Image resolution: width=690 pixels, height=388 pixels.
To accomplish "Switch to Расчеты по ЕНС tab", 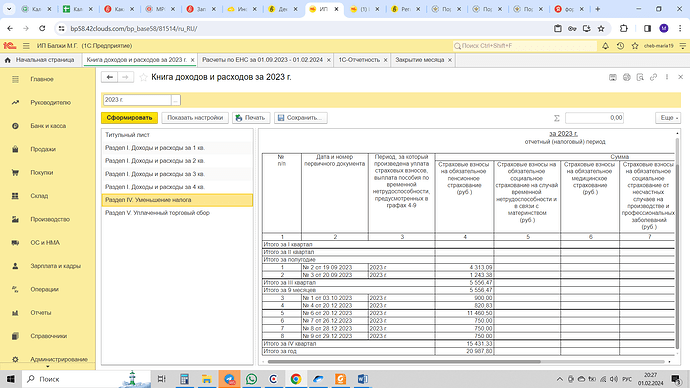I will [262, 60].
